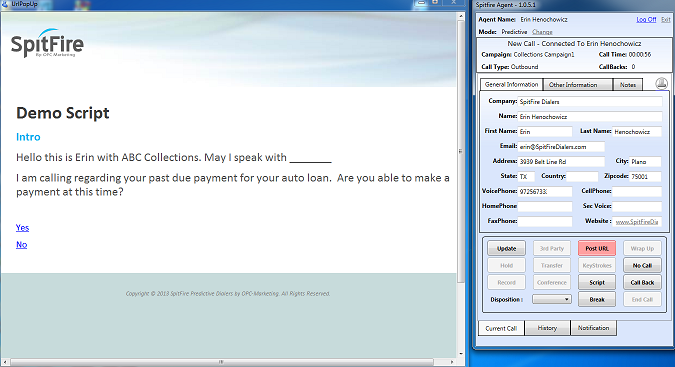Click the Change mode link
This screenshot has width=675, height=367.
click(542, 32)
